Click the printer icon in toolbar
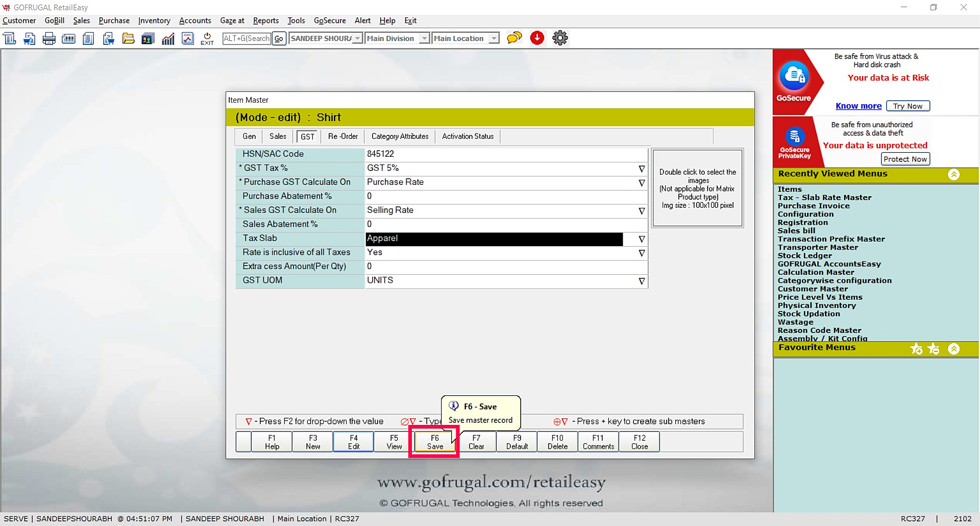Image resolution: width=980 pixels, height=526 pixels. (49, 38)
